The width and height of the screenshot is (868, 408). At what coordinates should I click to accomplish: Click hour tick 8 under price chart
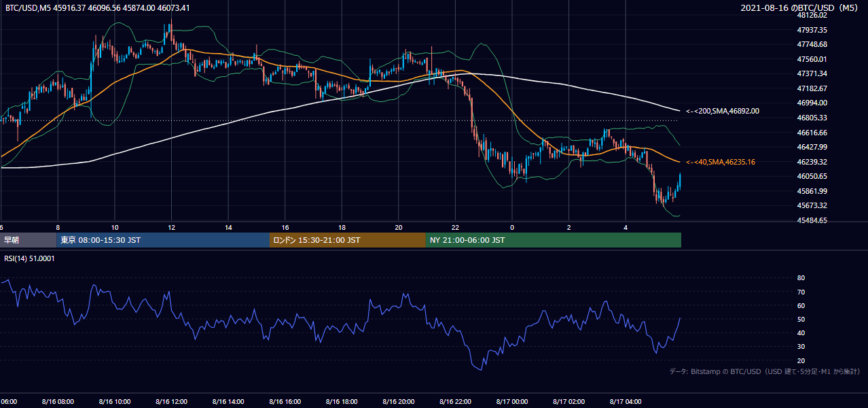[58, 227]
